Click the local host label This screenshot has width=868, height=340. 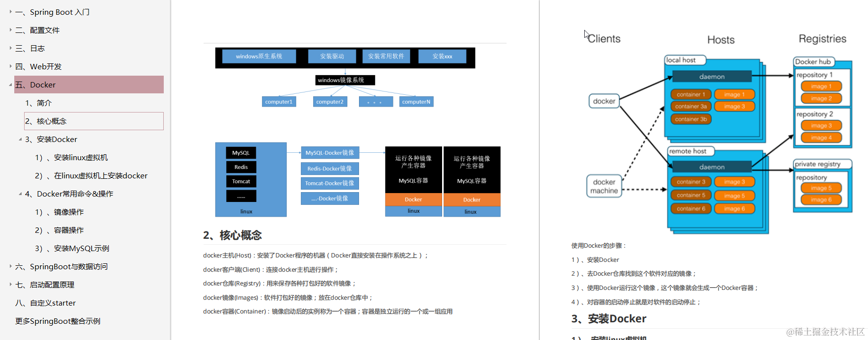685,60
